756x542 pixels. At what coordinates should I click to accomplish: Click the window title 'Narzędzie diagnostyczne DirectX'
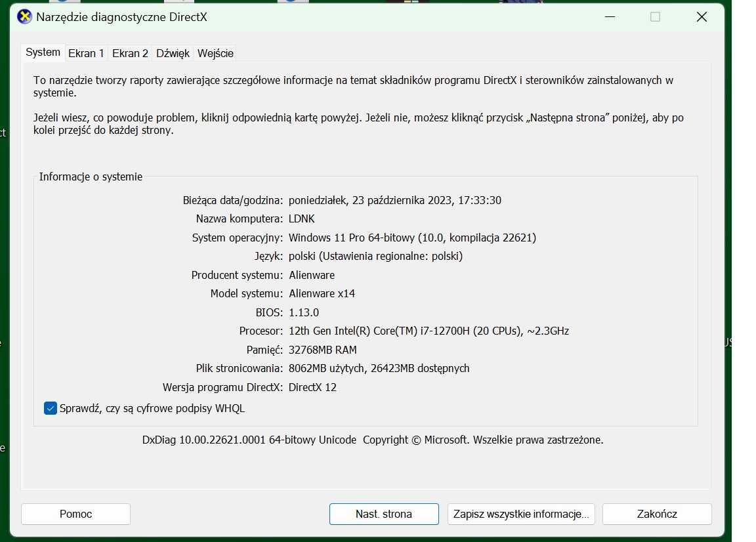pyautogui.click(x=121, y=17)
